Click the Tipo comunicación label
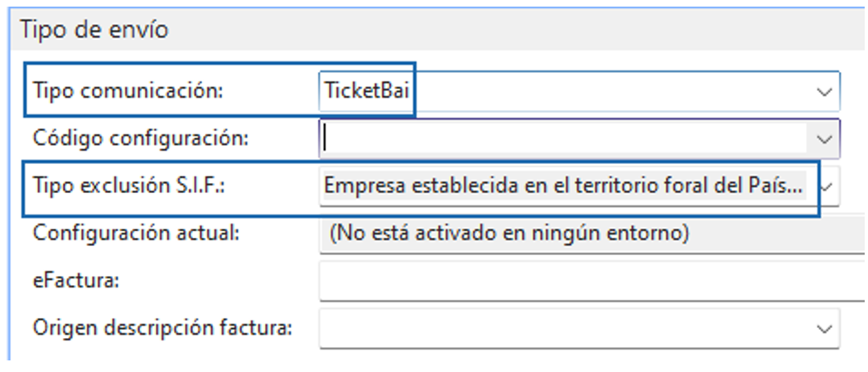This screenshot has height=372, width=868. 128,92
